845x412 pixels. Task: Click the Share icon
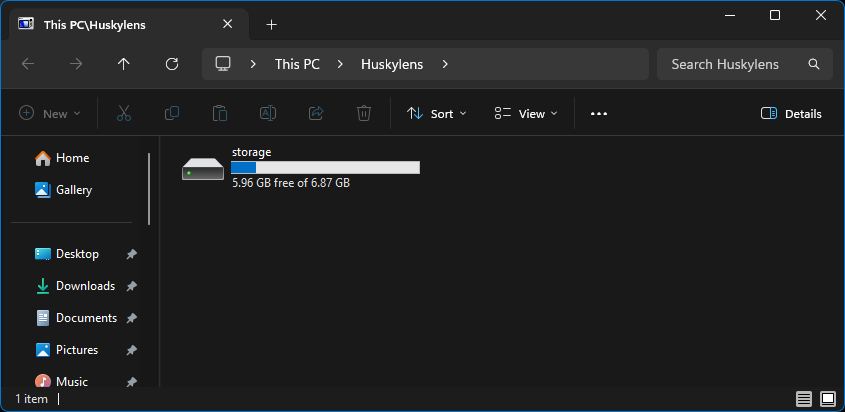tap(317, 114)
